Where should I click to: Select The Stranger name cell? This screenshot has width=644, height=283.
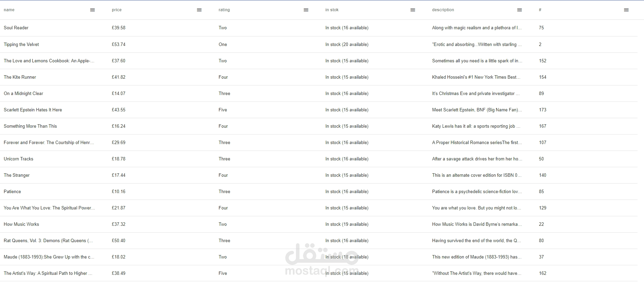point(17,175)
